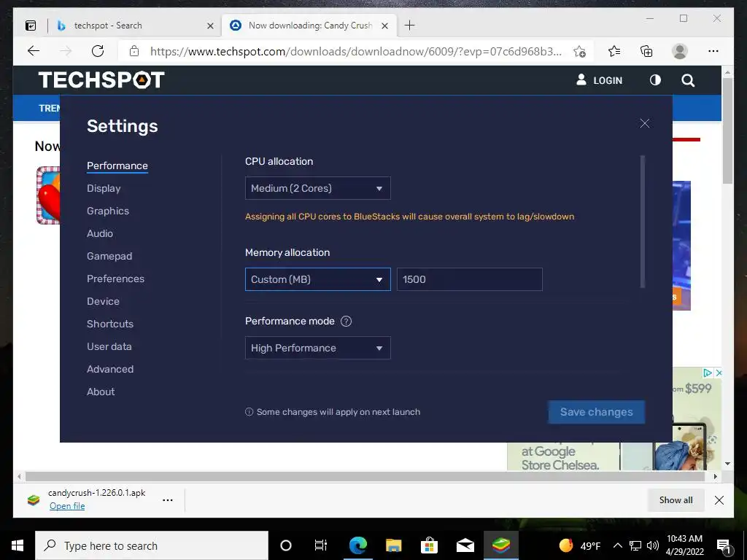Open the notification center icon
This screenshot has width=747, height=560.
click(x=723, y=545)
